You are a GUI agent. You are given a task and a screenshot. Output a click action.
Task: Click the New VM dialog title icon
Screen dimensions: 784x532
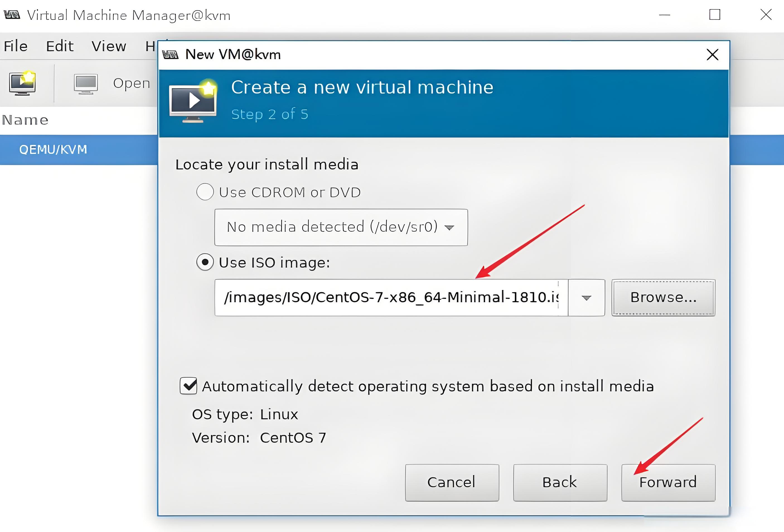[x=170, y=54]
